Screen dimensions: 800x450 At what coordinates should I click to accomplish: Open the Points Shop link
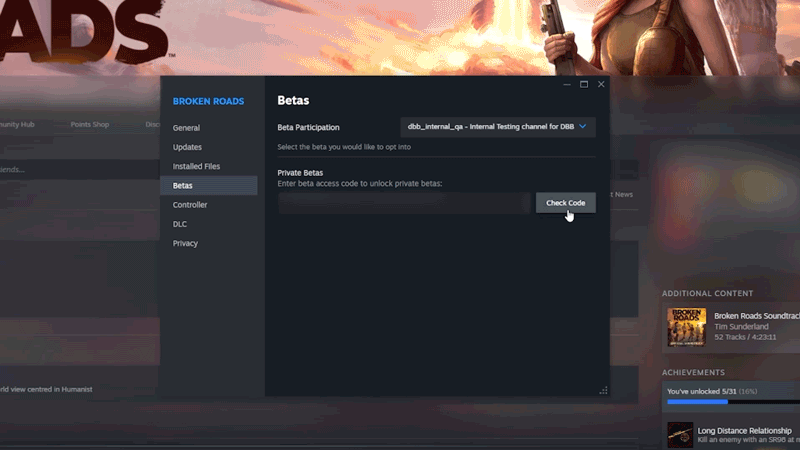(x=90, y=125)
